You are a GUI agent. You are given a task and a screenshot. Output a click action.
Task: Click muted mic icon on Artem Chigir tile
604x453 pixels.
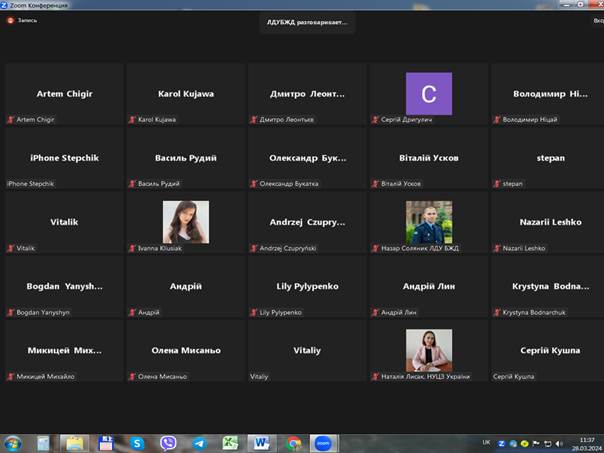[x=12, y=120]
